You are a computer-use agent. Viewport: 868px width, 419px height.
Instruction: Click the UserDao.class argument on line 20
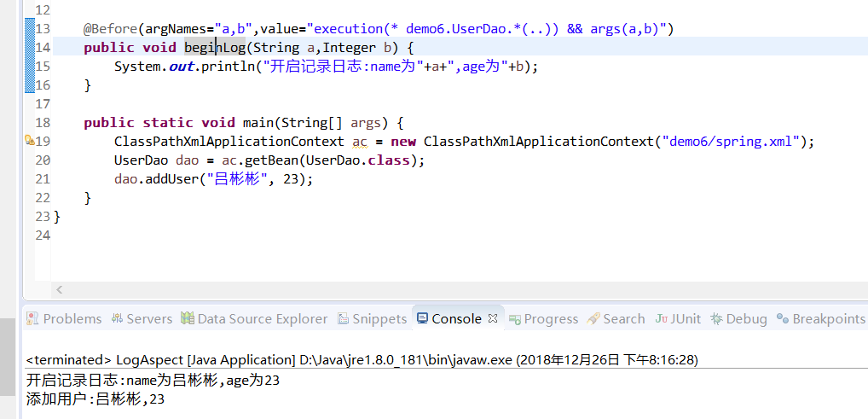click(x=357, y=160)
